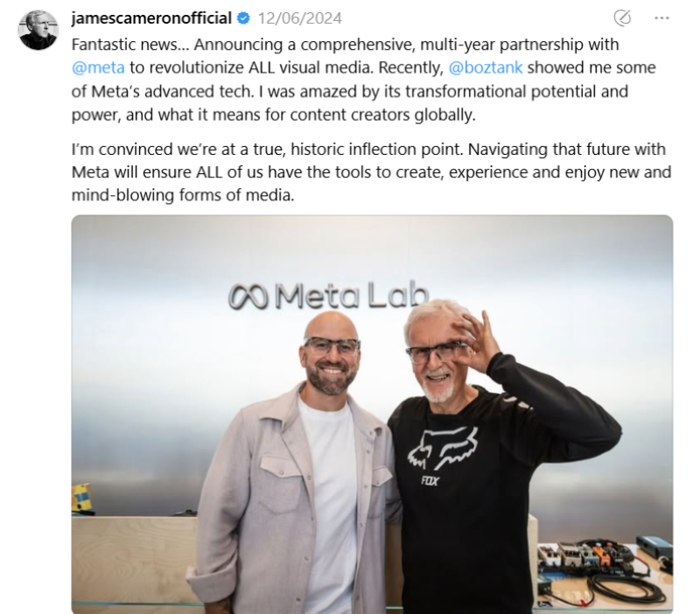Open jamescameronofficial username link

pyautogui.click(x=151, y=18)
